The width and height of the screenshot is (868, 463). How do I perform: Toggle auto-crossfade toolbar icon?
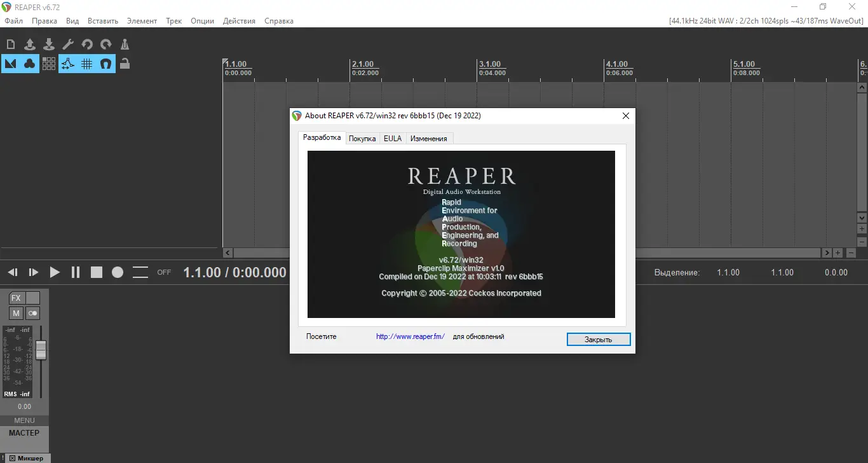coord(11,64)
